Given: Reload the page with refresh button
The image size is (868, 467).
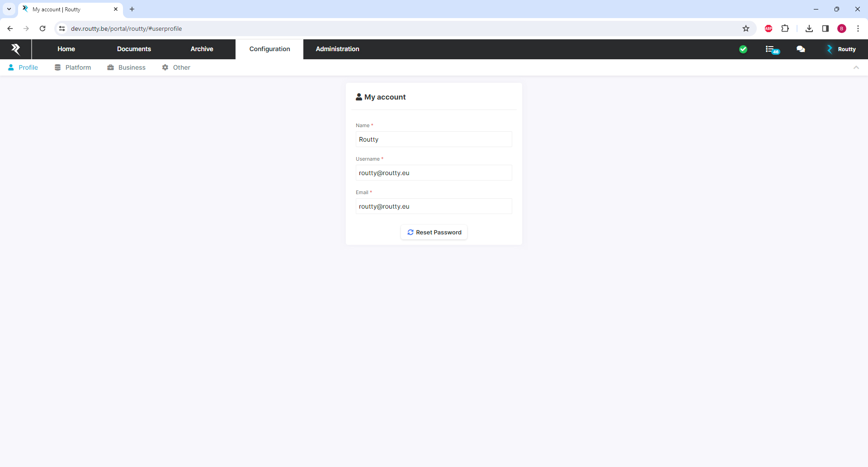Looking at the screenshot, I should [42, 29].
